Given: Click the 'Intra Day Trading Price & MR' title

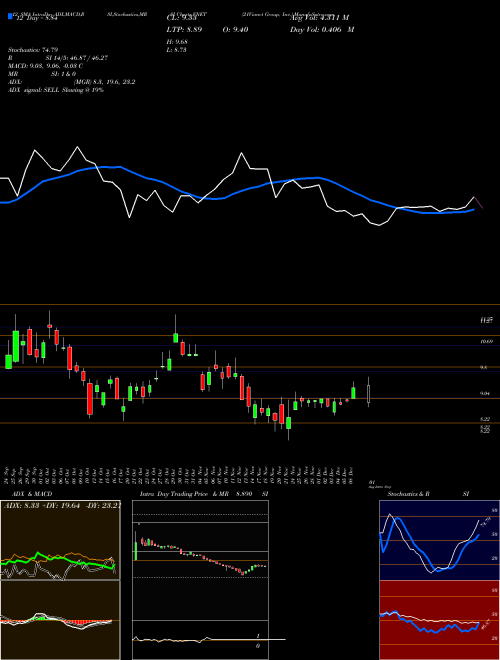Looking at the screenshot, I should (x=184, y=494).
